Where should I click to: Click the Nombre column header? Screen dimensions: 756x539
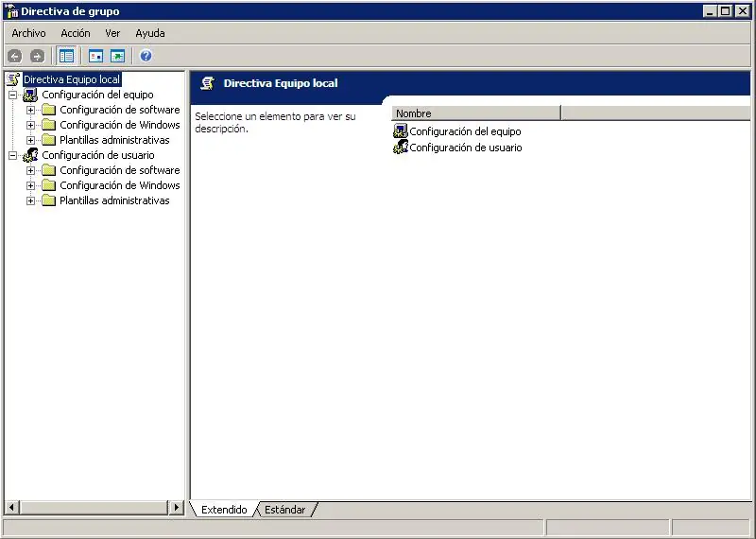[x=476, y=113]
